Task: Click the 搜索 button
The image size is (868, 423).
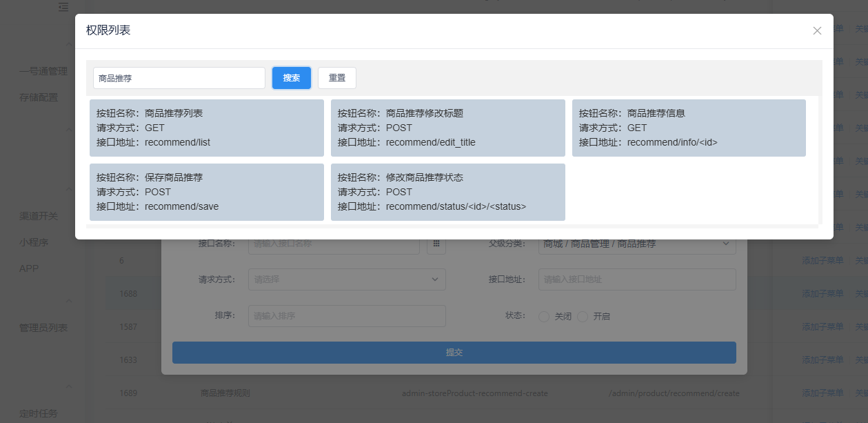Action: pos(292,78)
